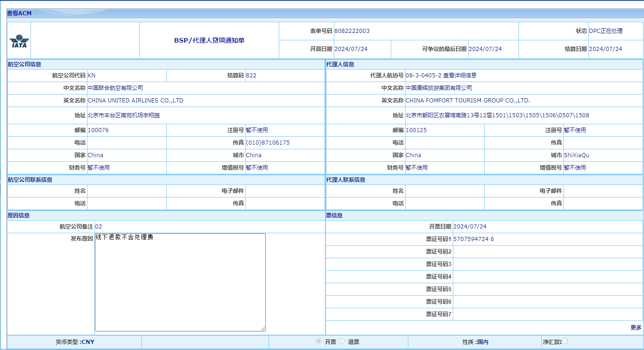Click the 更多 link under ticket numbers
The height and width of the screenshot is (350, 644).
636,327
